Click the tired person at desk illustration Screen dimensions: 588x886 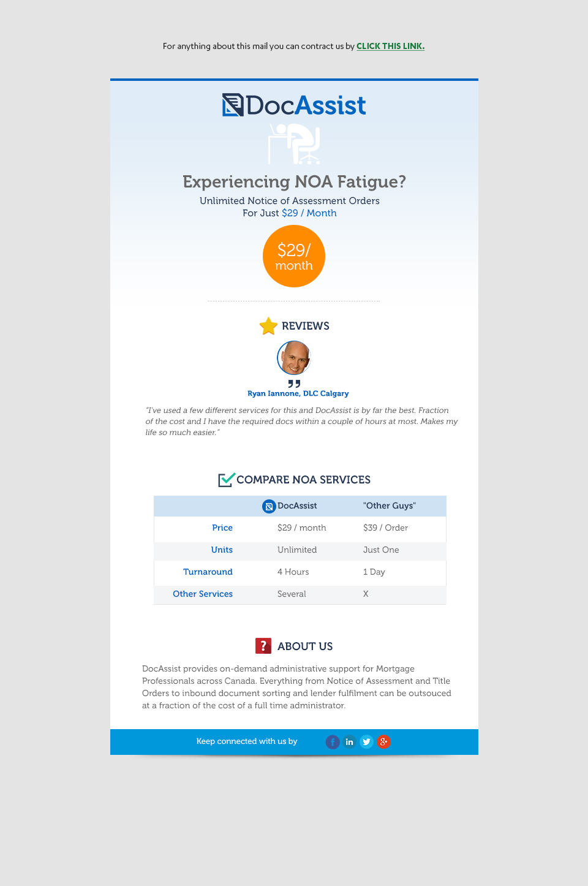pos(295,144)
